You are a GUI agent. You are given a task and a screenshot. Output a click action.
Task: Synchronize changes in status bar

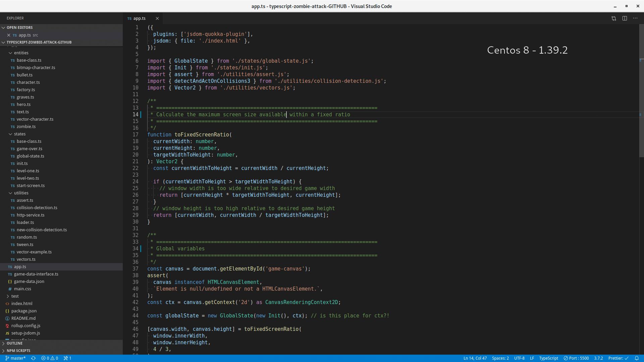click(x=33, y=358)
